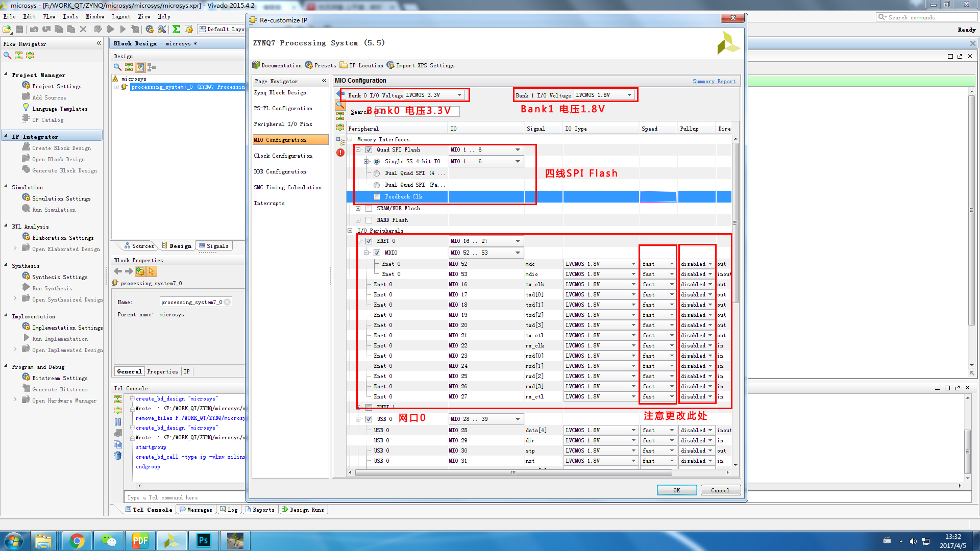Switch to the Sources tab
980x551 pixels.
click(138, 246)
